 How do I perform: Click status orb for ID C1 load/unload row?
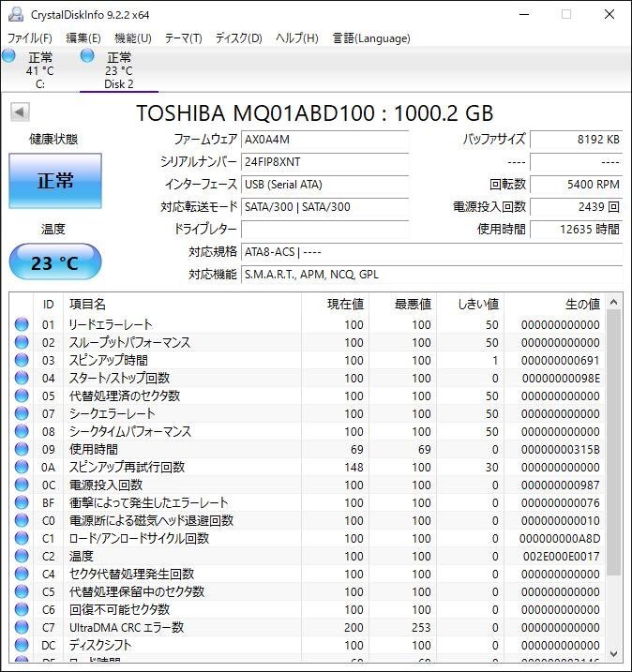(x=22, y=538)
